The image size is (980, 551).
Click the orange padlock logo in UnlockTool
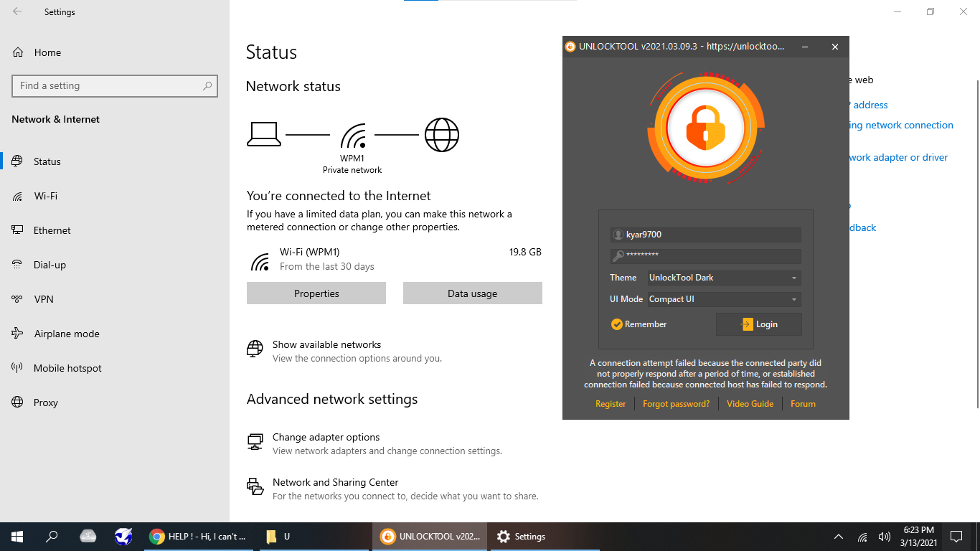tap(705, 128)
